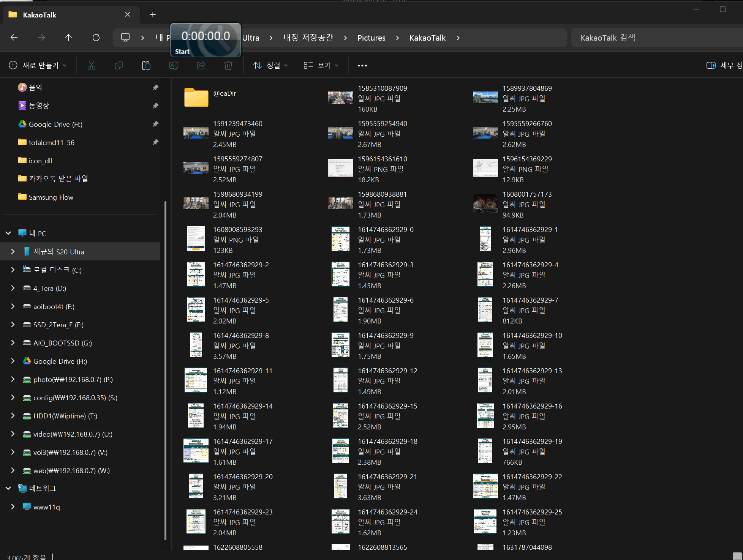Click the Paste clipboard icon
This screenshot has height=560, width=743.
146,65
